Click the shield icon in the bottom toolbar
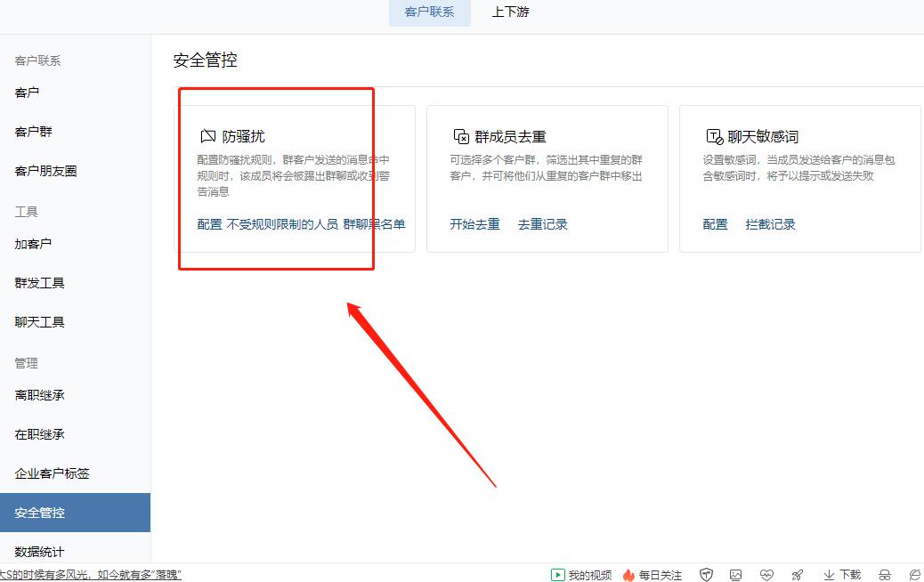The height and width of the screenshot is (582, 924). pos(707,575)
